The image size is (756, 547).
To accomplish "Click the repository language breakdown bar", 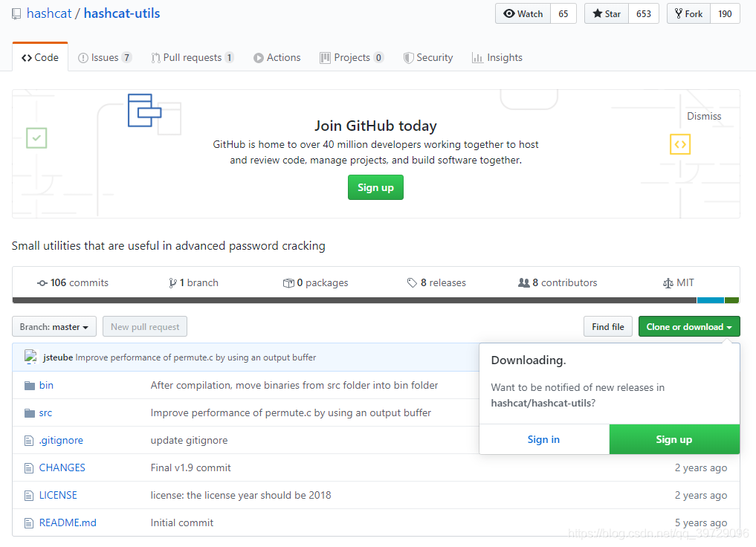I will (375, 300).
